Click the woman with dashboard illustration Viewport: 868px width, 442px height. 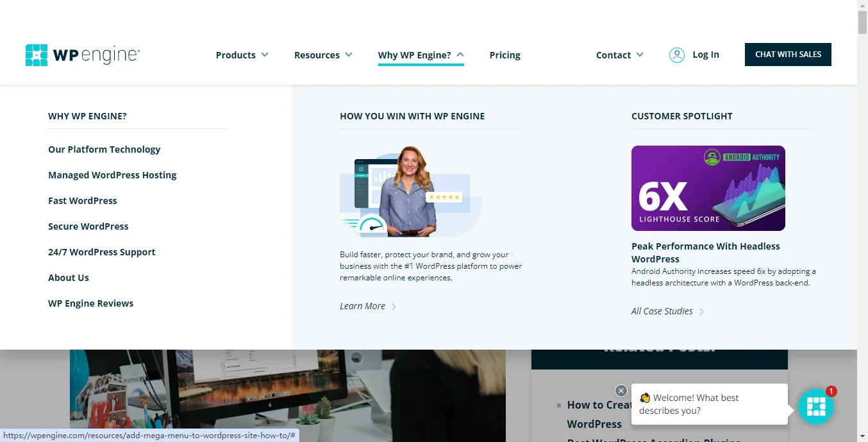(x=411, y=191)
